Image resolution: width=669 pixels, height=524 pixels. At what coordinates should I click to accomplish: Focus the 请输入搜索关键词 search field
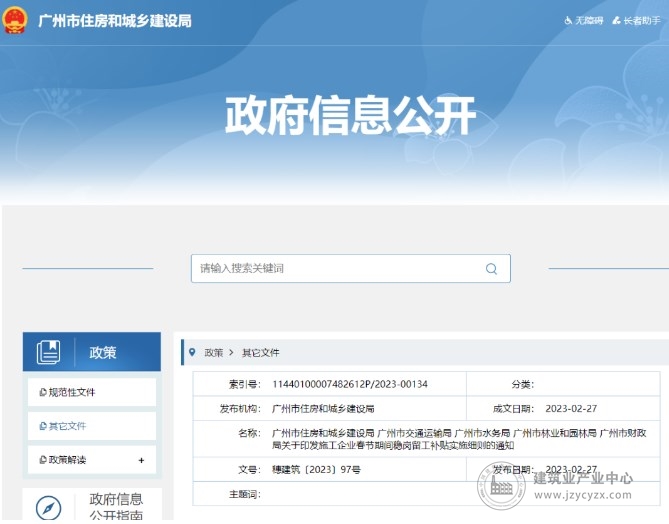[351, 268]
